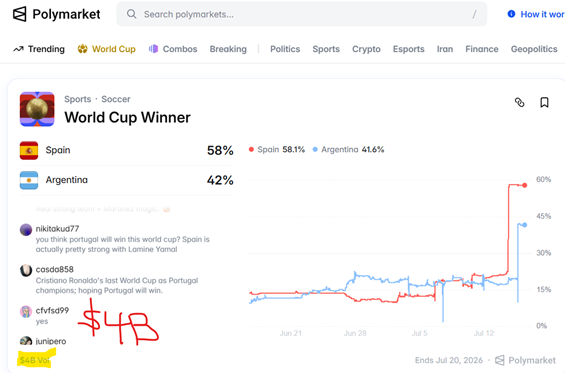The height and width of the screenshot is (373, 565).
Task: Open the Trending tab
Action: [39, 49]
